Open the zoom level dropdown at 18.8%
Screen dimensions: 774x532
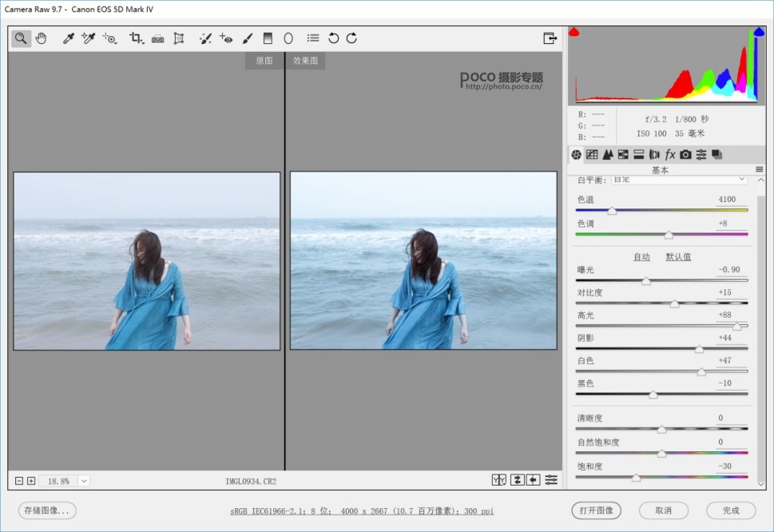pyautogui.click(x=84, y=481)
